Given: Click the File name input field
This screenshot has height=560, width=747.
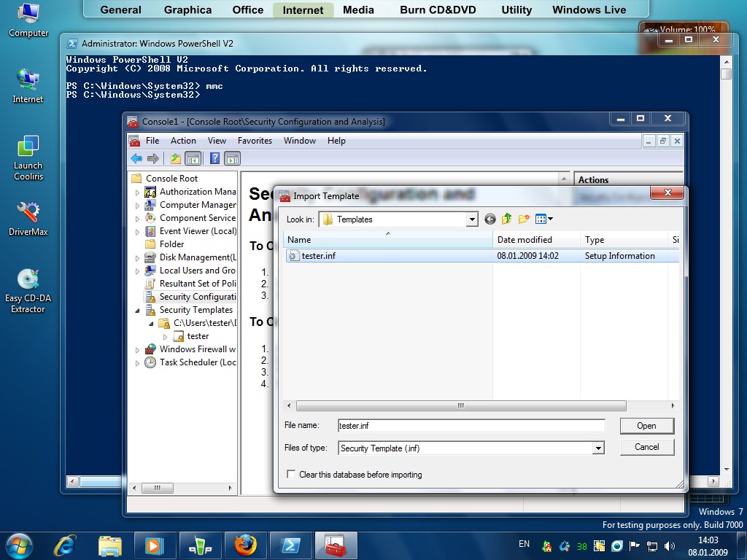Looking at the screenshot, I should (x=471, y=426).
